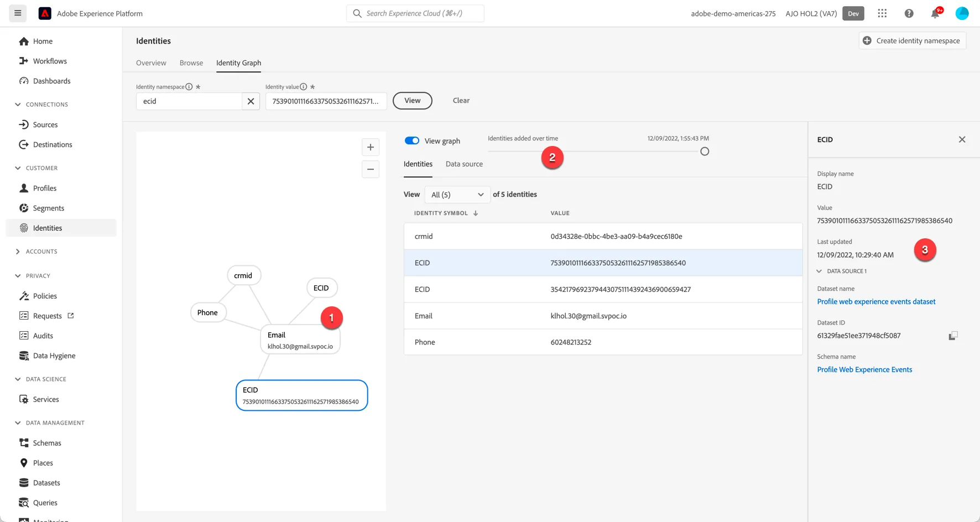The height and width of the screenshot is (522, 980).
Task: Click the Dev sandbox badge
Action: pyautogui.click(x=853, y=13)
